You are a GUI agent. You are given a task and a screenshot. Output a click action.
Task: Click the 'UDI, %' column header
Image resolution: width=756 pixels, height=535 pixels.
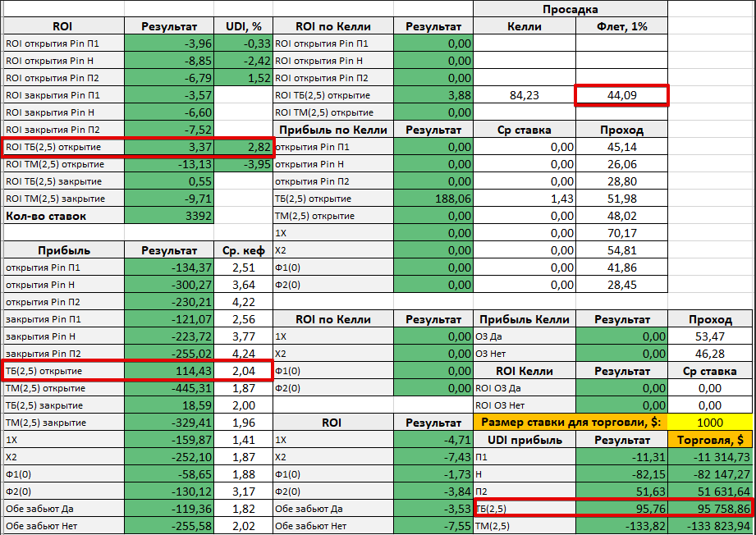tap(244, 26)
